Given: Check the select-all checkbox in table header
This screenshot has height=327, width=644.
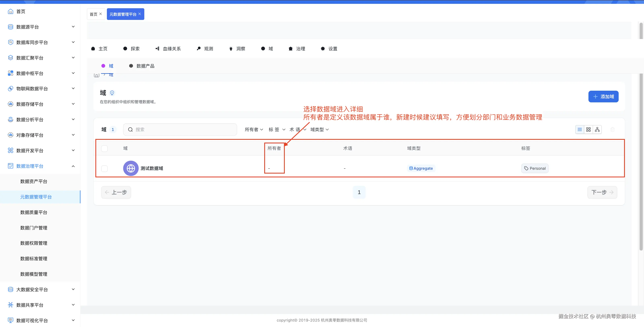Looking at the screenshot, I should pos(104,148).
